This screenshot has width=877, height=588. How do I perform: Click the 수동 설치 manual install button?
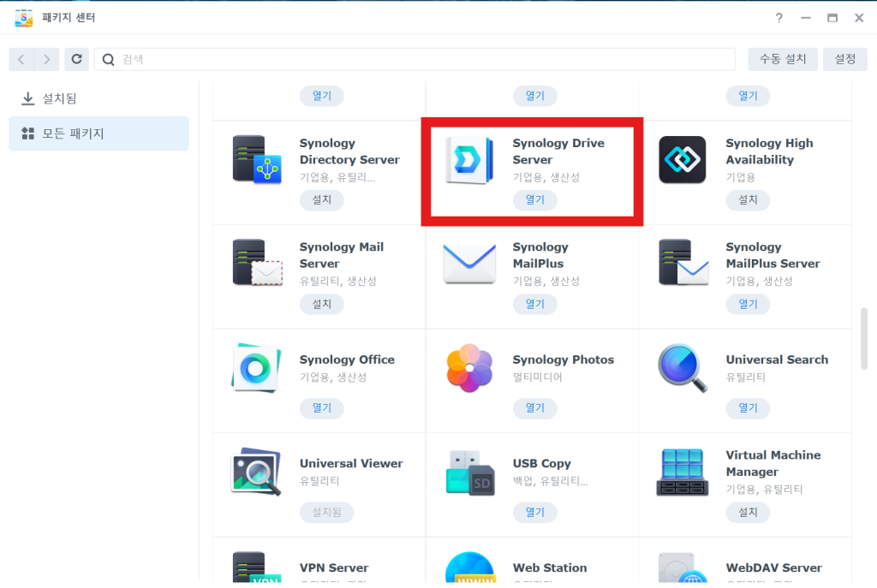tap(783, 59)
